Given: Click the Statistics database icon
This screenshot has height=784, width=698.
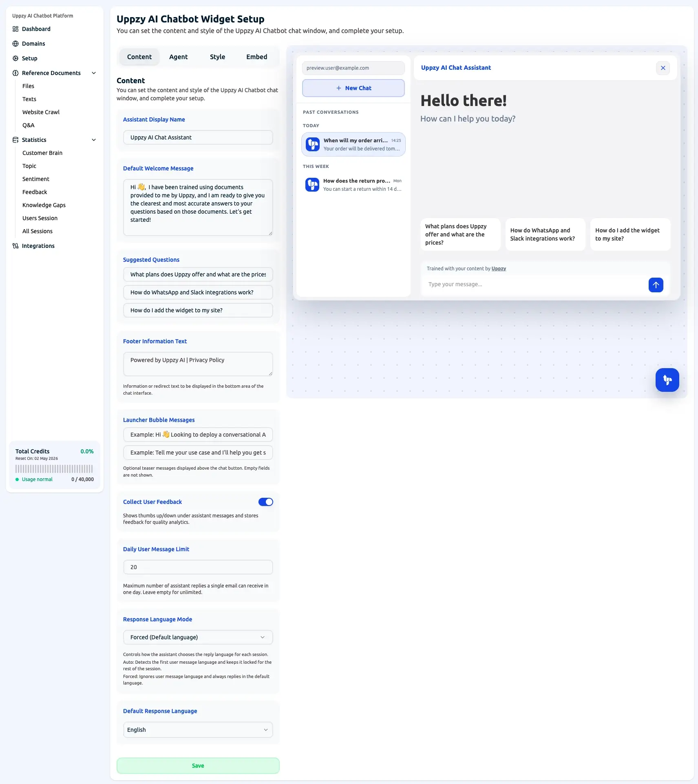Looking at the screenshot, I should (15, 140).
